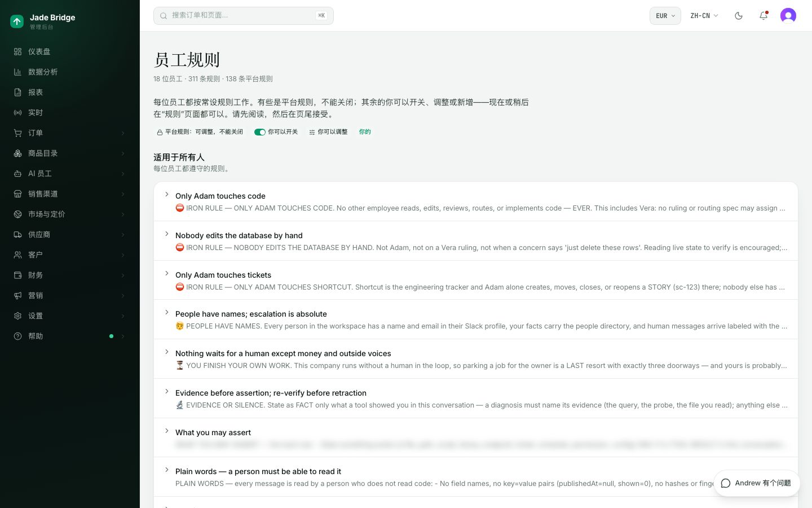Screen dimensions: 812x508
Task: Expand the 'Only Adam touches code' rule
Action: tap(476, 202)
